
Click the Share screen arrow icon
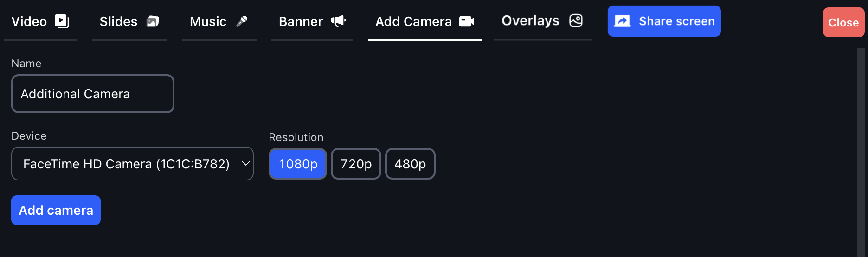[622, 21]
